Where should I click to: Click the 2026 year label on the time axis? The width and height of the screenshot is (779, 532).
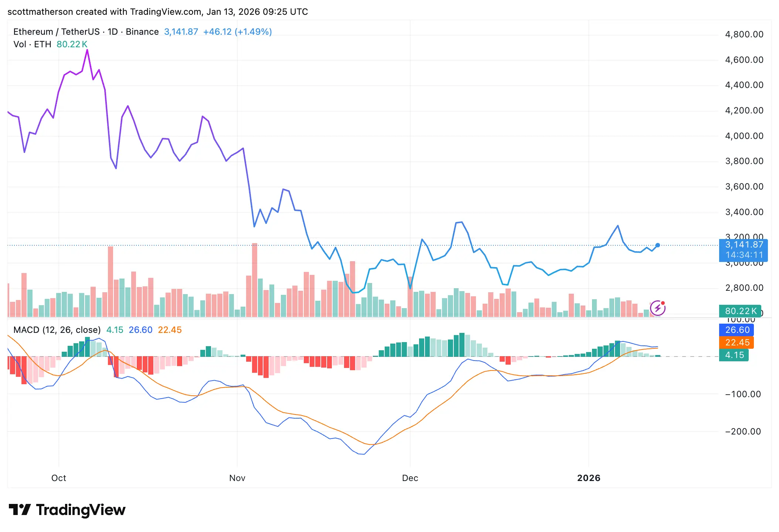pos(589,478)
